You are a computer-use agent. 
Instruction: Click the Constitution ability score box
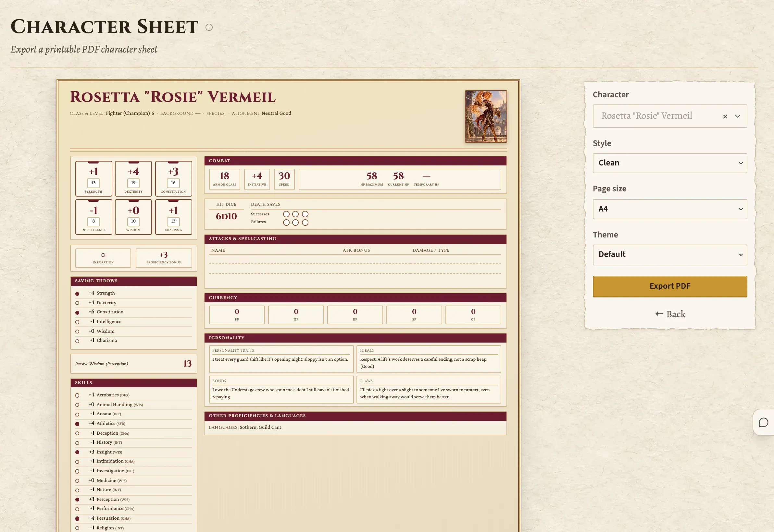pyautogui.click(x=173, y=178)
